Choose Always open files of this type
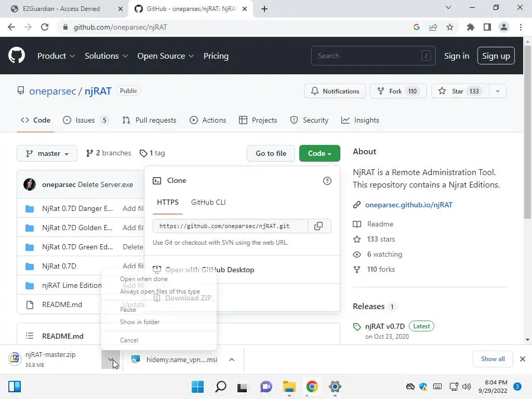532x399 pixels. click(x=159, y=291)
